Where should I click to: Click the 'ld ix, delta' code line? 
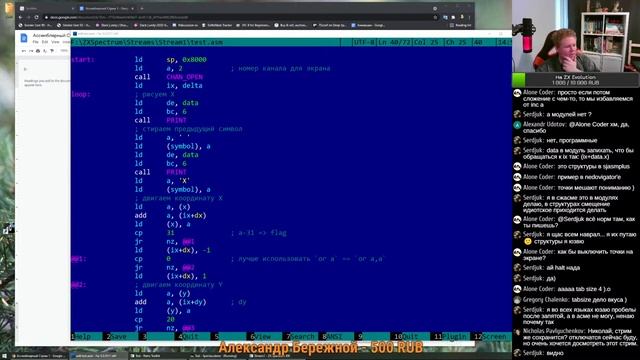tap(169, 86)
